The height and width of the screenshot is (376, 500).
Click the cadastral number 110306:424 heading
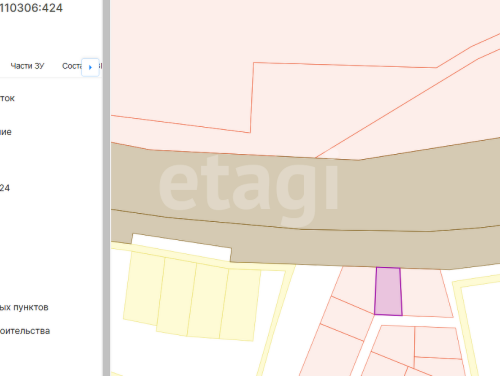click(x=31, y=8)
